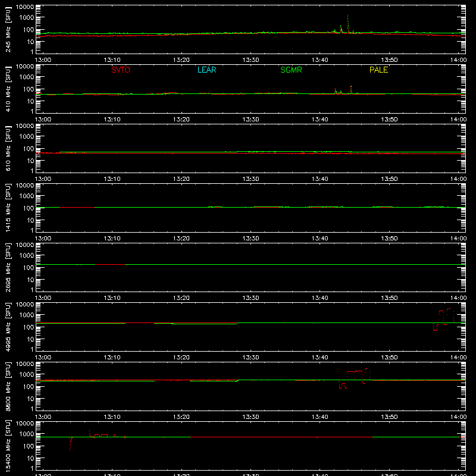
Task: Select the 8800 MHz [SFU] axis title
Action: [x=8, y=386]
